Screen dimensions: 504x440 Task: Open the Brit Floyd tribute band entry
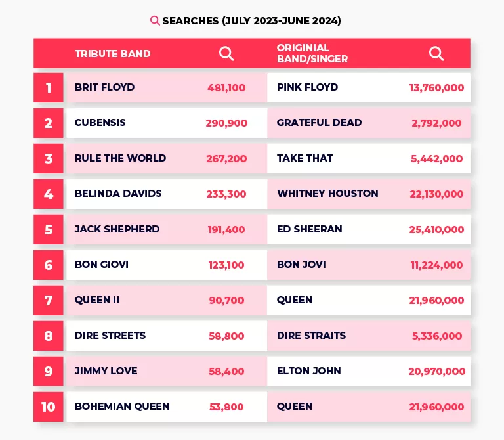[105, 87]
